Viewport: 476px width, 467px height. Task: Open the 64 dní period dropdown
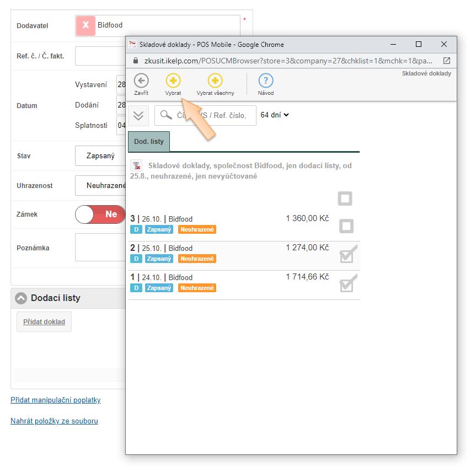tap(275, 115)
